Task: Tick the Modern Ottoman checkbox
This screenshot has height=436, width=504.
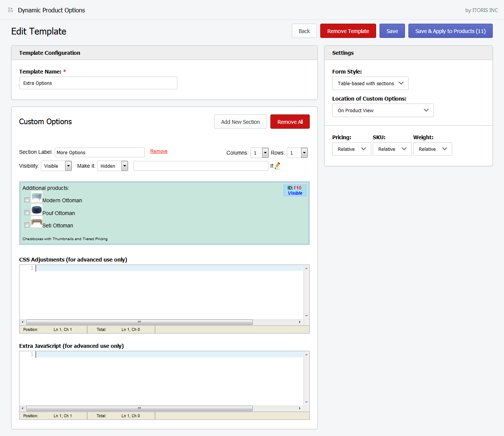Action: (x=27, y=200)
